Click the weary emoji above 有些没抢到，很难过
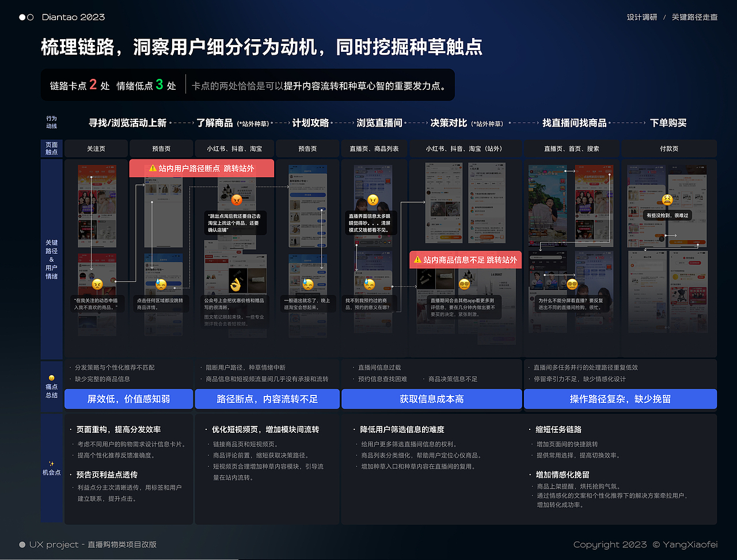The height and width of the screenshot is (560, 737). tap(667, 200)
